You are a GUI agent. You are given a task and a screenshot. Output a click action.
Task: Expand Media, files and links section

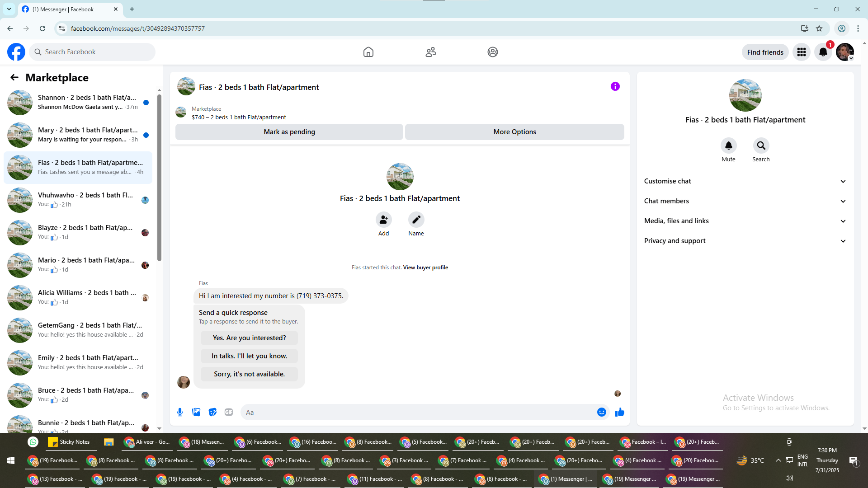745,221
